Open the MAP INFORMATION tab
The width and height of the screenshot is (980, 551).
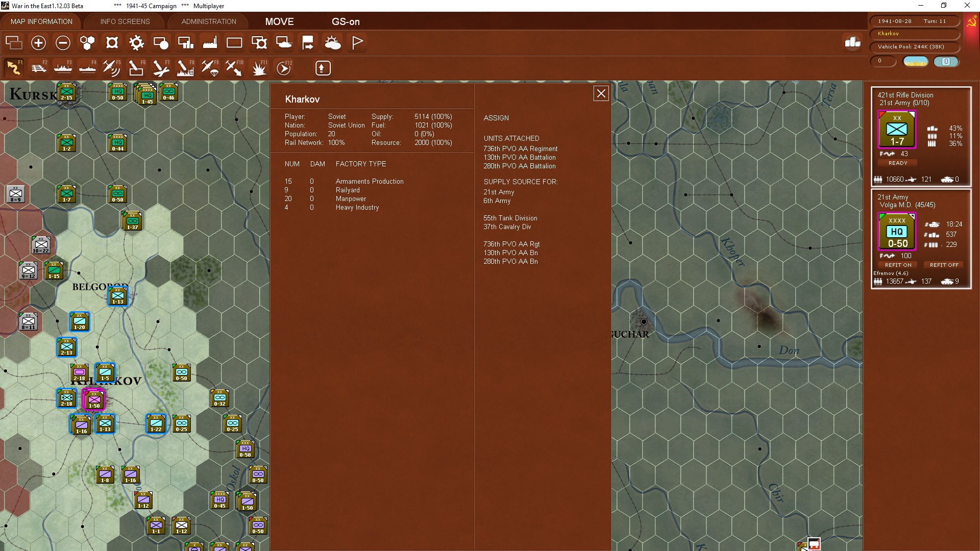[x=41, y=21]
